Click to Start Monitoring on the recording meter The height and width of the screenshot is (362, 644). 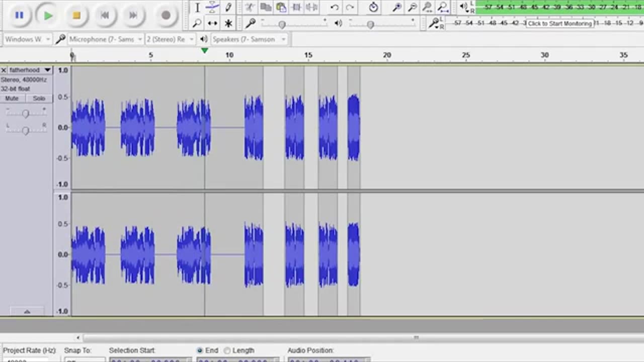tap(559, 24)
